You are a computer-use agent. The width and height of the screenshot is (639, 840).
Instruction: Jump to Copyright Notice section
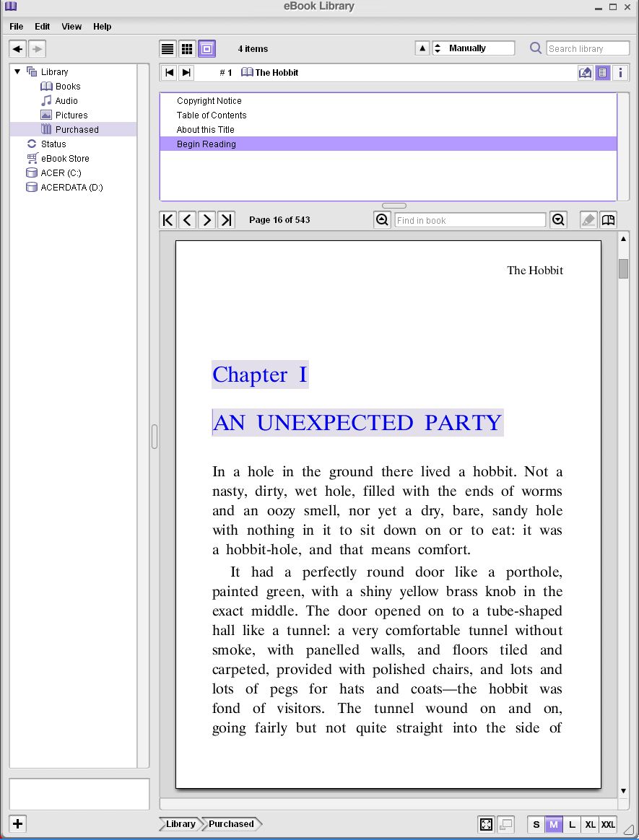[388, 101]
